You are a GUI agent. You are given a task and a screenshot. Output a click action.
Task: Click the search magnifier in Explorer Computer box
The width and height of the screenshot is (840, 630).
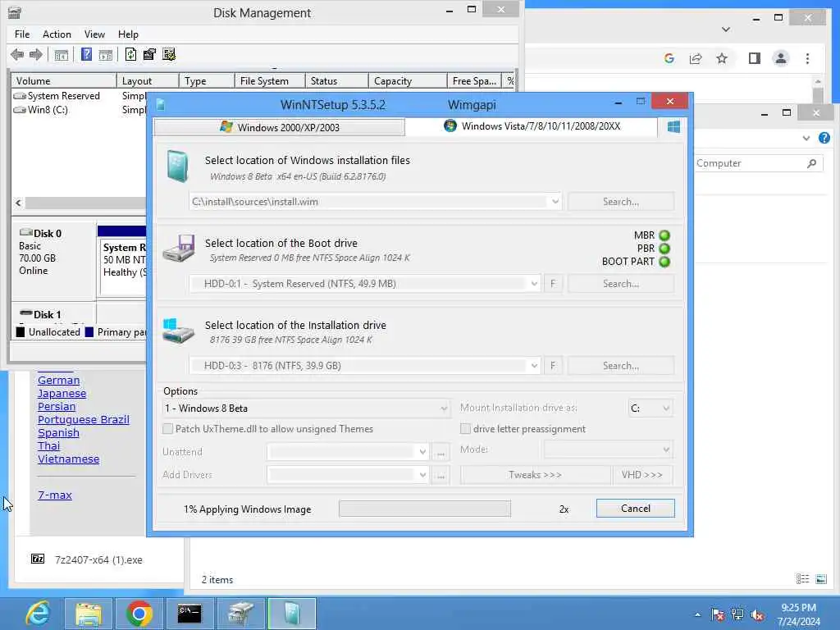[811, 163]
